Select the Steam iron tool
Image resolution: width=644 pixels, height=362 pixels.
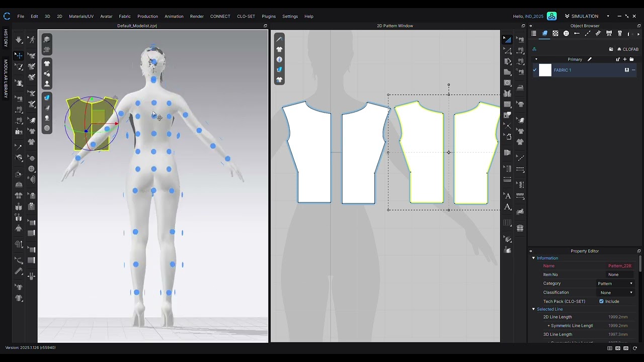coord(520,87)
